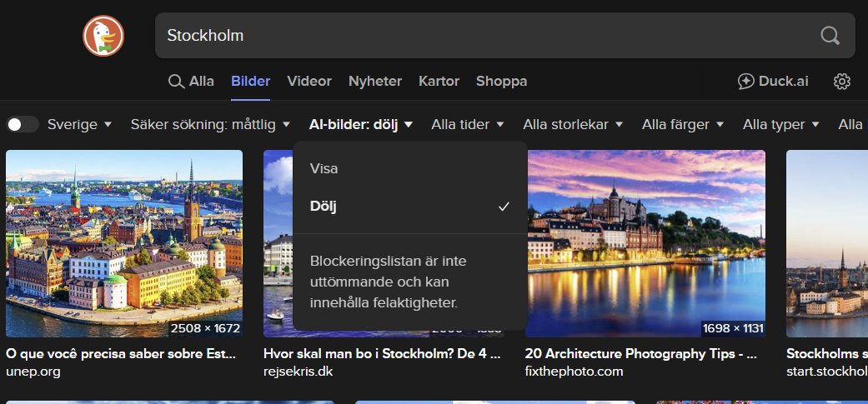Image resolution: width=868 pixels, height=404 pixels.
Task: Open the Alla tider filter
Action: [x=468, y=124]
